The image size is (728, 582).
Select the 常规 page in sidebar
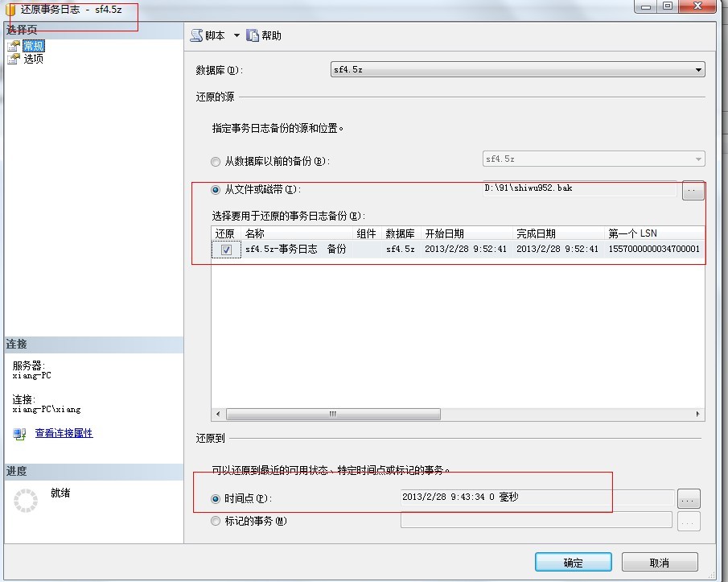(34, 46)
